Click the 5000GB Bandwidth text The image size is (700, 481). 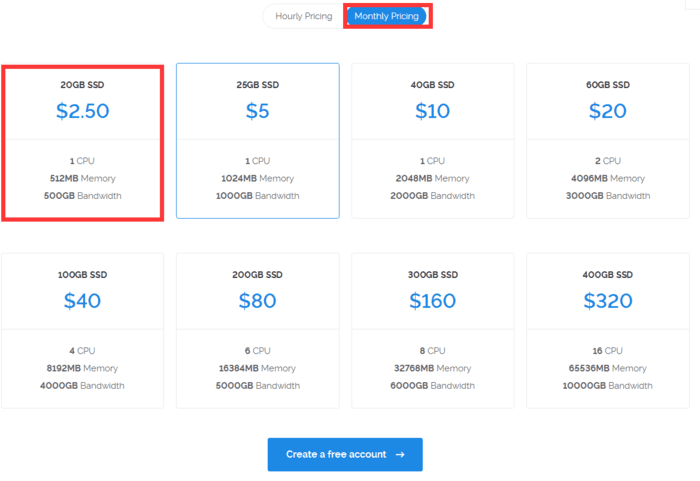[258, 385]
